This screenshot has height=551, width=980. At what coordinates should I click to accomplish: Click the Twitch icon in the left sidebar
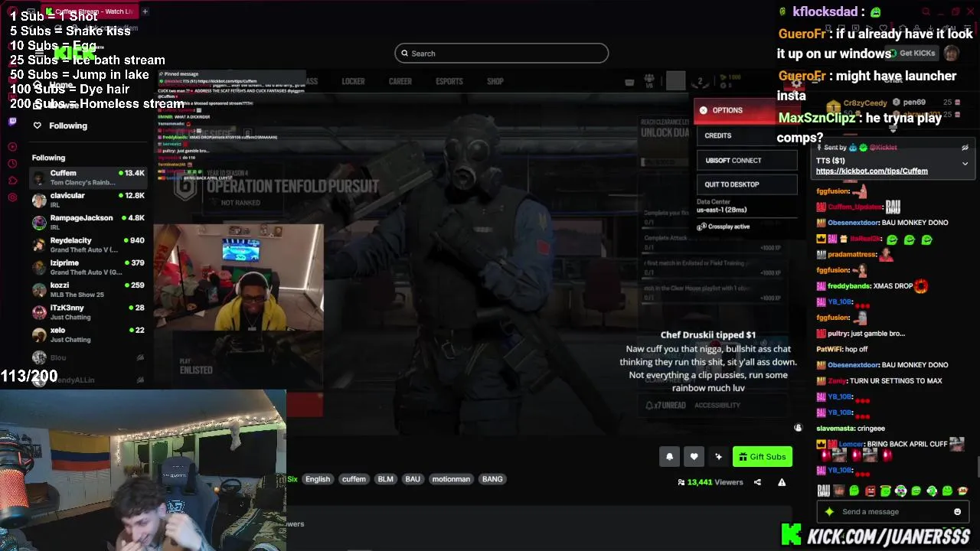(12, 121)
